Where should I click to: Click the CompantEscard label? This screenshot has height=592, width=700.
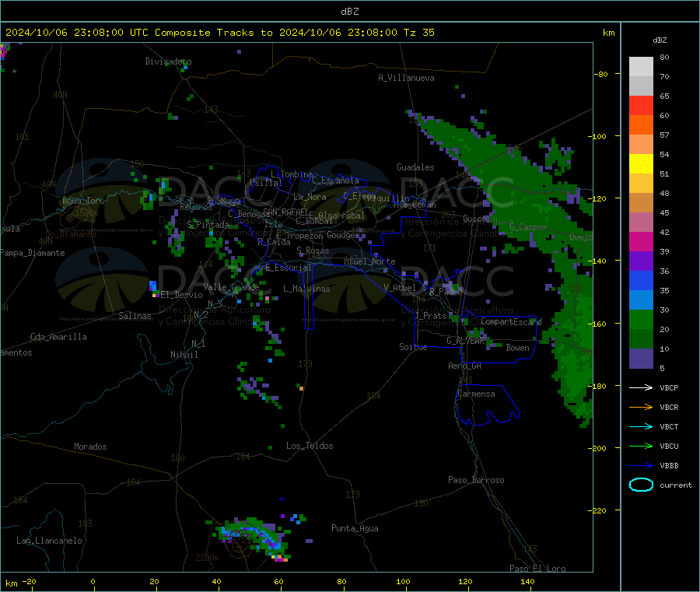511,321
